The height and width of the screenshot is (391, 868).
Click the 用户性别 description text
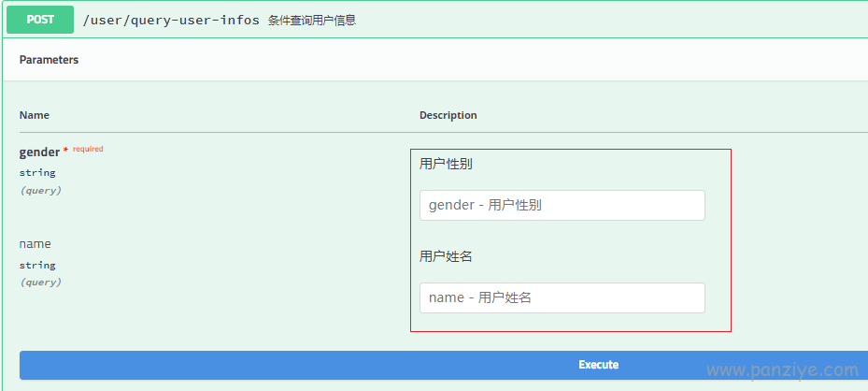446,165
